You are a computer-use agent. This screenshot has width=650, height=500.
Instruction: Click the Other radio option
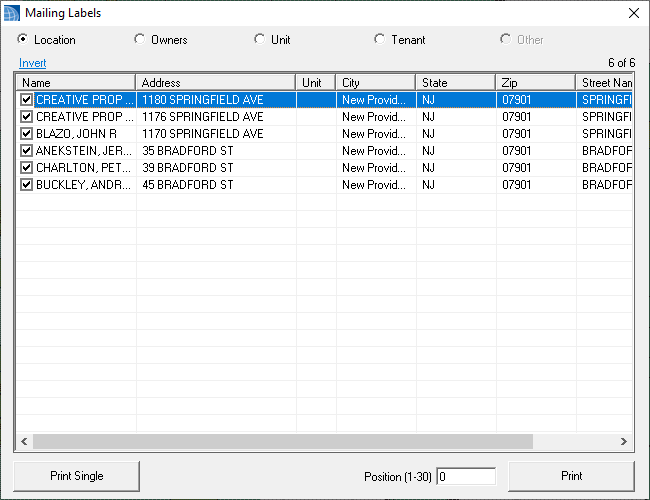[x=505, y=39]
